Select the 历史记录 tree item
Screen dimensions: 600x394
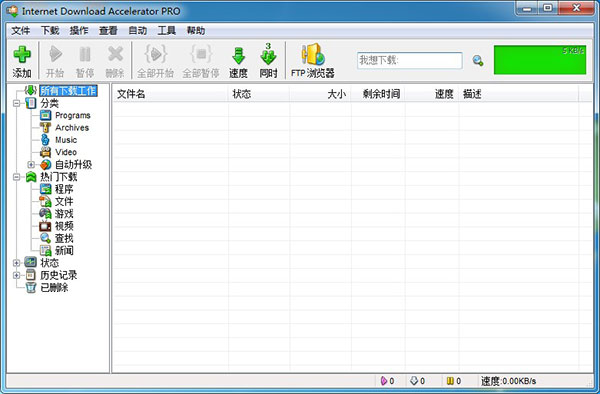(59, 275)
